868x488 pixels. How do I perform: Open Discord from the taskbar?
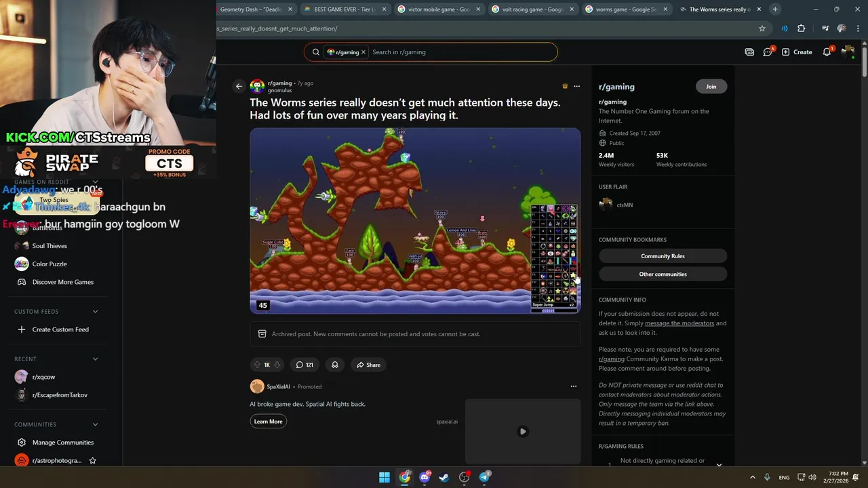(425, 477)
